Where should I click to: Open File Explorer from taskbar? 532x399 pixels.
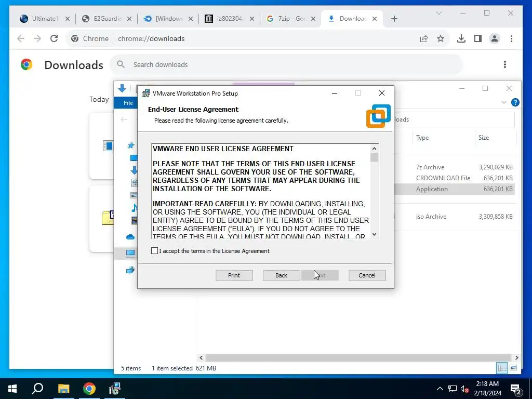coord(63,389)
